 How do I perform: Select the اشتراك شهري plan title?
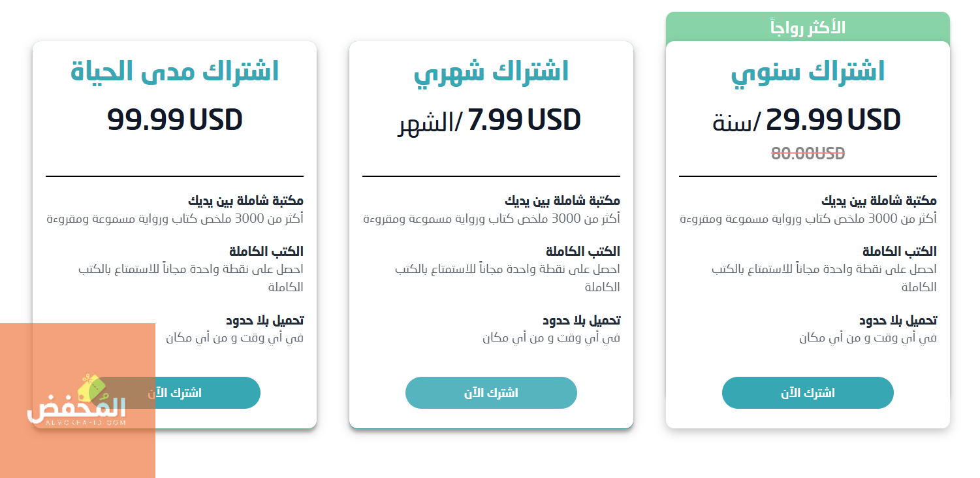(491, 71)
